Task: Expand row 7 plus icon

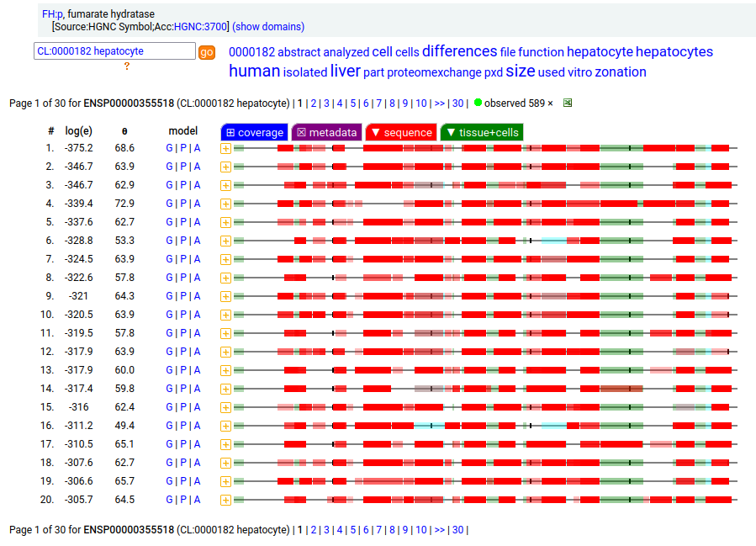Action: click(x=225, y=259)
